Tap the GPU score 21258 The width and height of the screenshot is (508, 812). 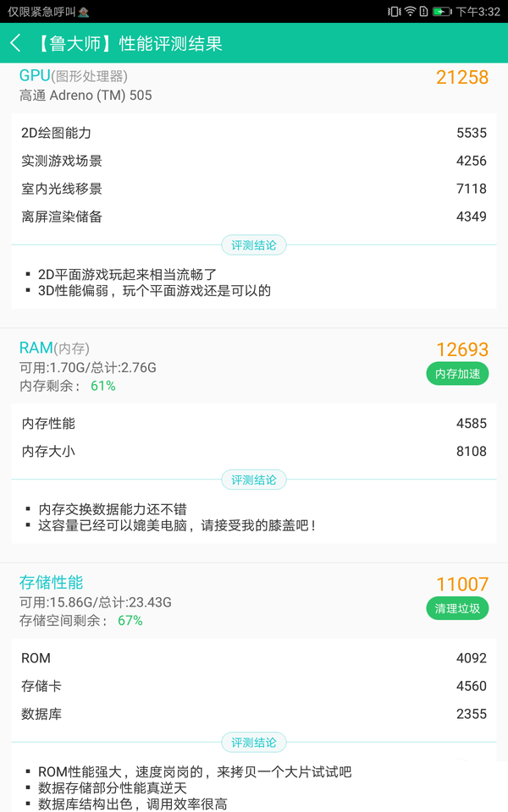point(464,78)
